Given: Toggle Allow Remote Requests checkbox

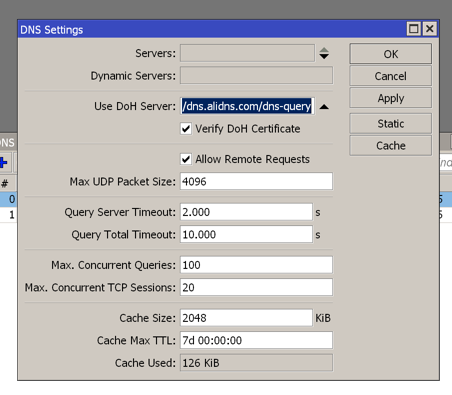Looking at the screenshot, I should coord(186,159).
